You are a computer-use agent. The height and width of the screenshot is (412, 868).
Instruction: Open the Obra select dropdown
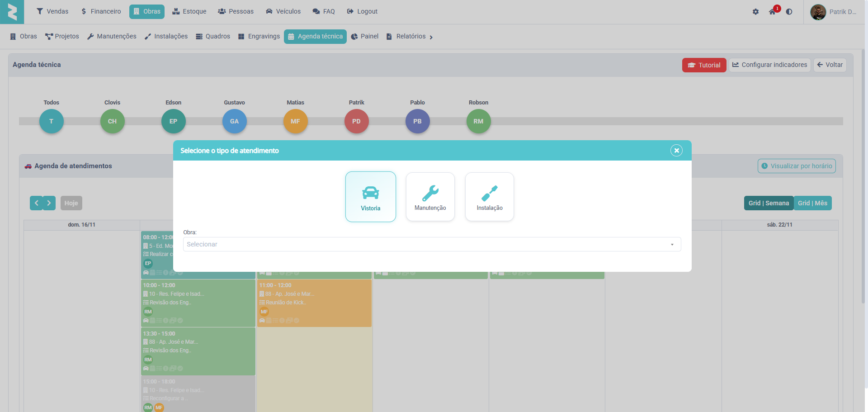click(x=431, y=244)
